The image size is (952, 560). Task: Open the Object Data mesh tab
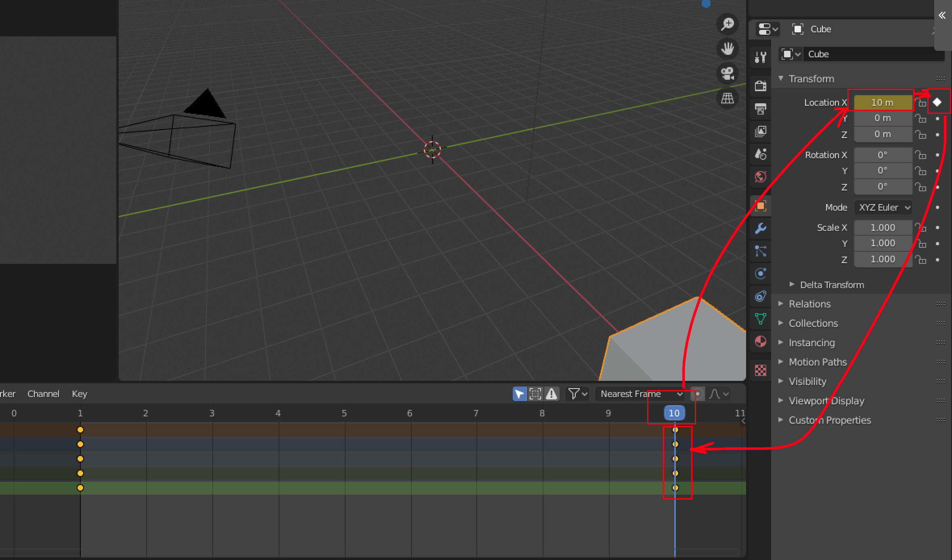(761, 319)
